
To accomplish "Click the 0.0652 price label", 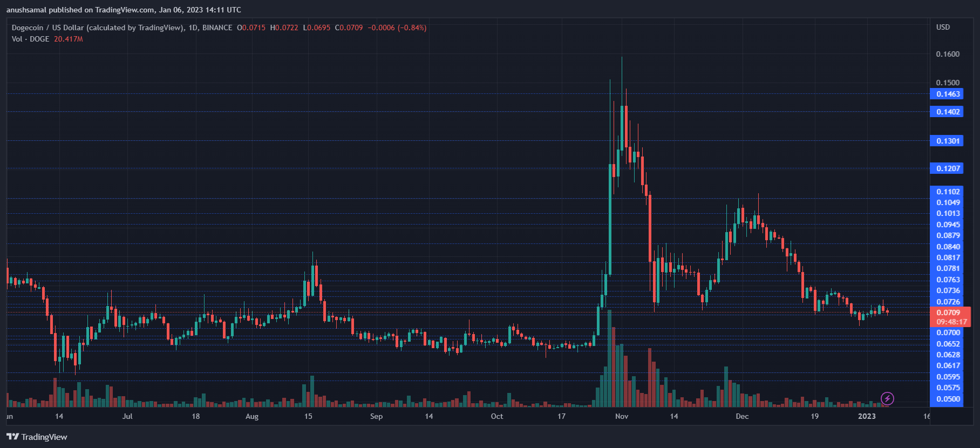I will coord(947,344).
